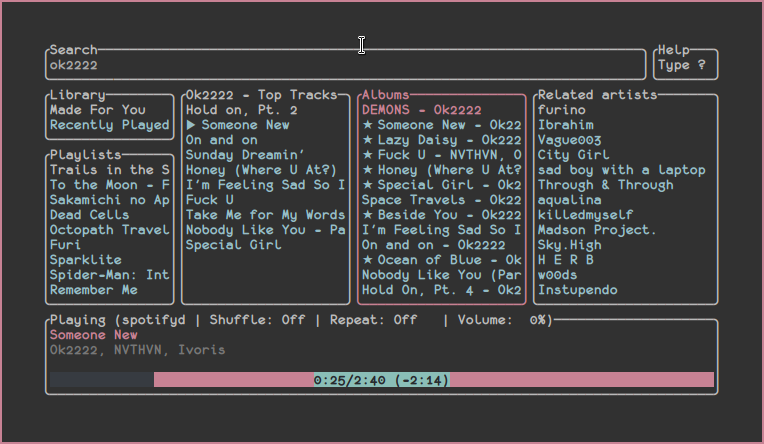Select the Sakamichi no Ap playlist
The image size is (764, 444).
pyautogui.click(x=110, y=200)
